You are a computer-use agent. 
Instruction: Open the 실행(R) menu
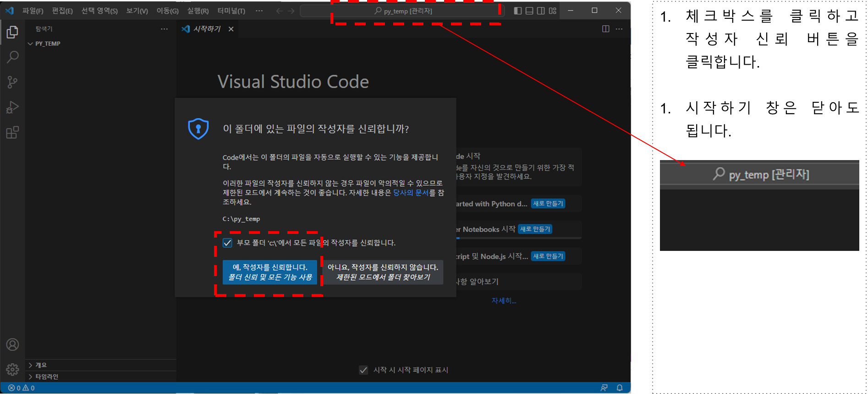tap(198, 11)
